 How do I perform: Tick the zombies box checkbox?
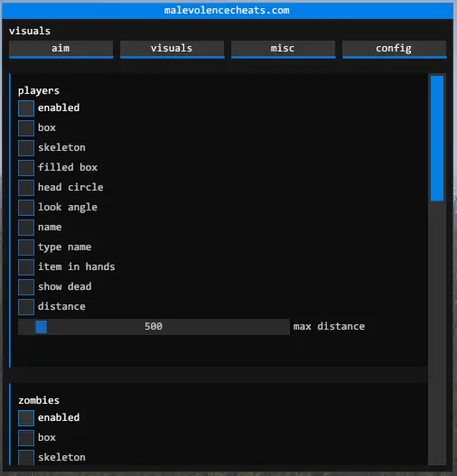(26, 438)
